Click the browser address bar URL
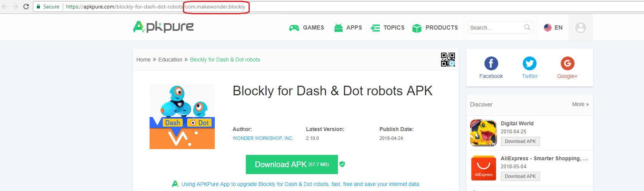This screenshot has width=644, height=191. pyautogui.click(x=155, y=7)
